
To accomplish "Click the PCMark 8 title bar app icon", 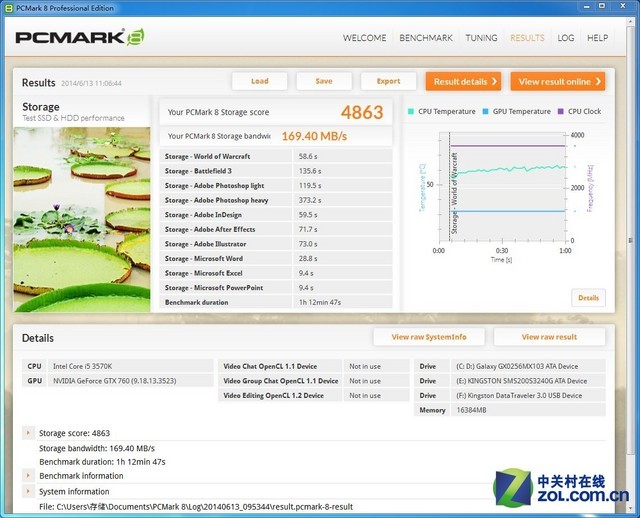I will pyautogui.click(x=9, y=8).
